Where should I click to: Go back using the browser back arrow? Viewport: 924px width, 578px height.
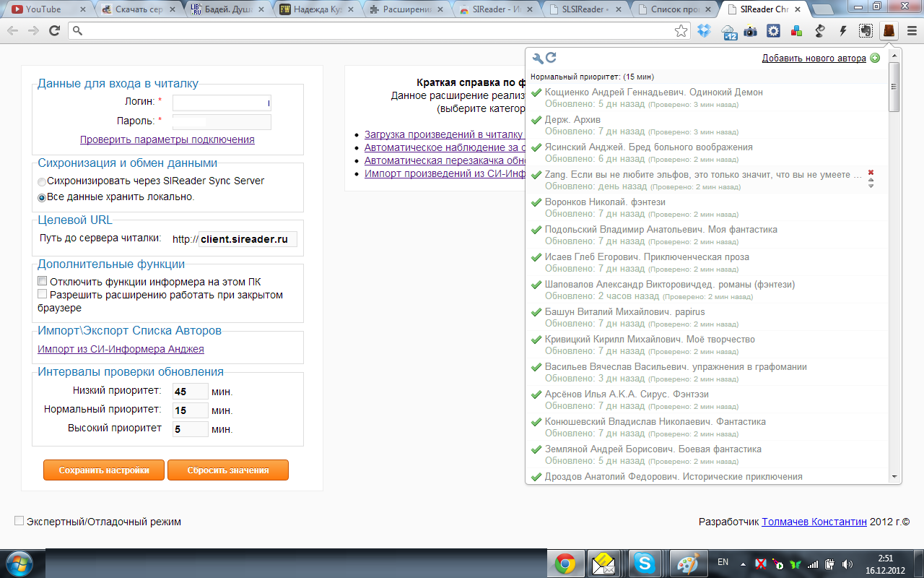[x=13, y=31]
